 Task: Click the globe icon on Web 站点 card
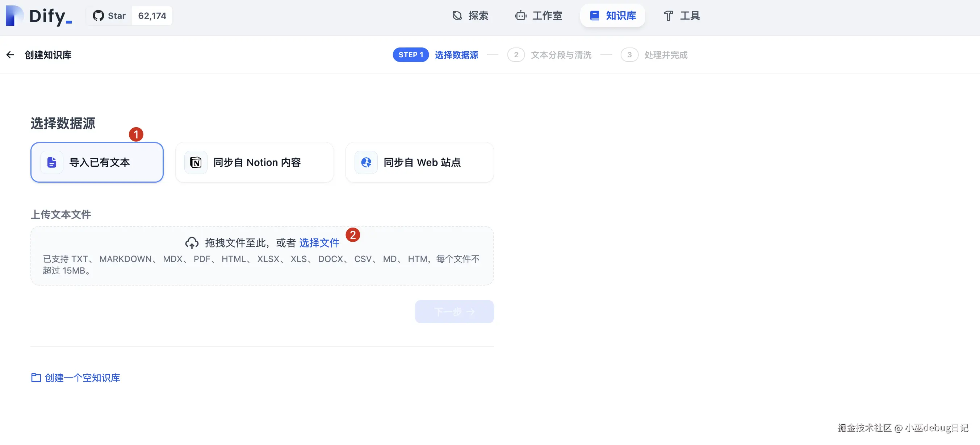click(366, 162)
